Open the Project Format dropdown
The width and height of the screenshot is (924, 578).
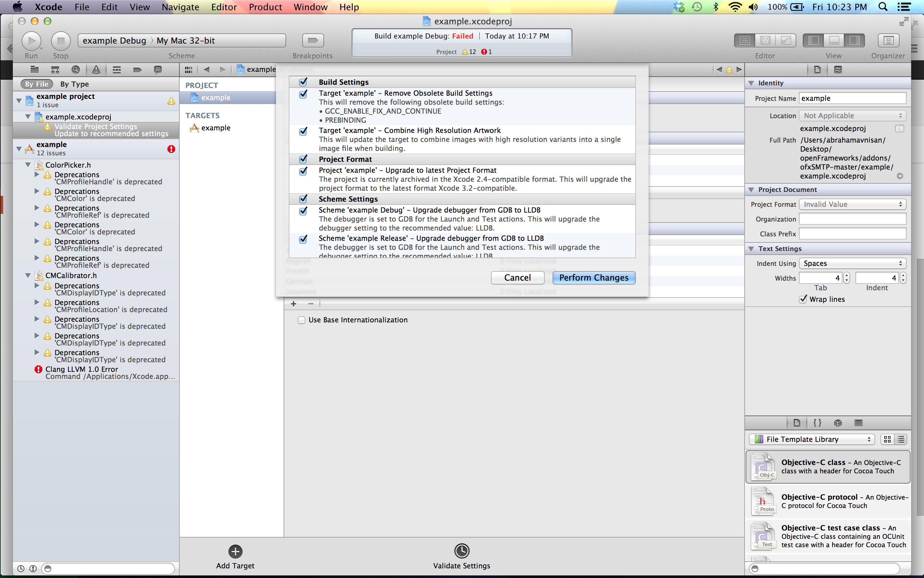coord(852,204)
